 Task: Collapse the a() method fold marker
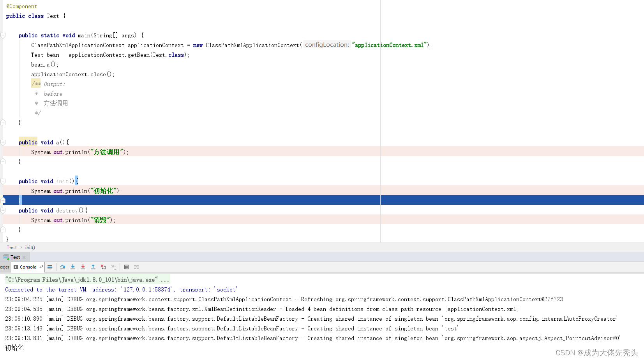coord(3,142)
